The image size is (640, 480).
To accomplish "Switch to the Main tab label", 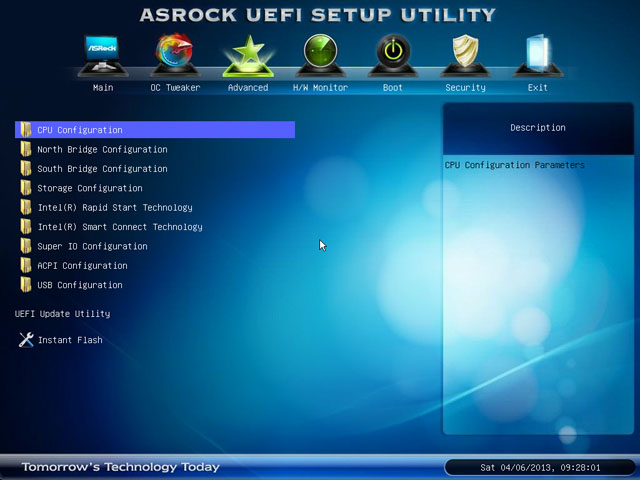I will click(103, 87).
